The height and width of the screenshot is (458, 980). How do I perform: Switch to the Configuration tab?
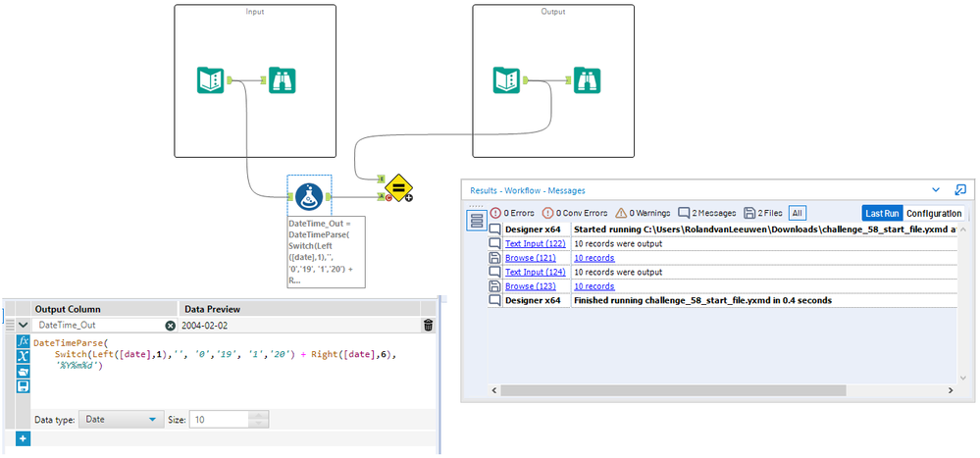[x=933, y=213]
